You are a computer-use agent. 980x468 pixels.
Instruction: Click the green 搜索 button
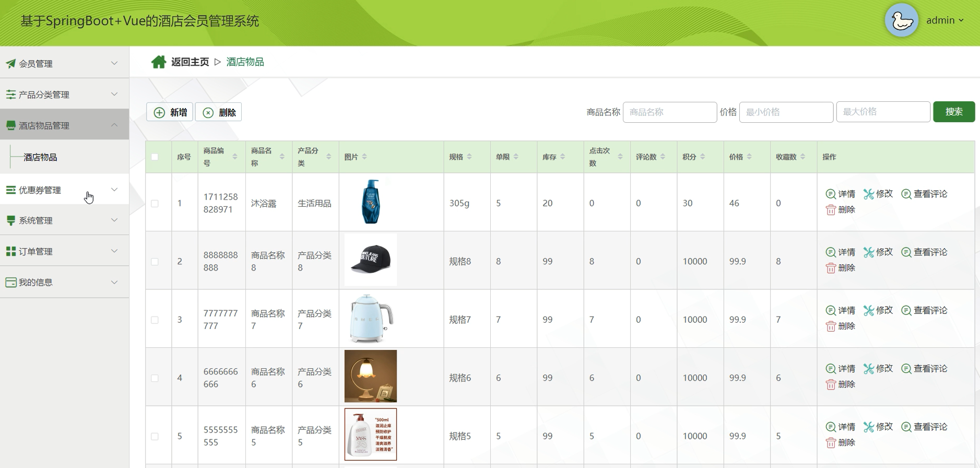pyautogui.click(x=954, y=112)
